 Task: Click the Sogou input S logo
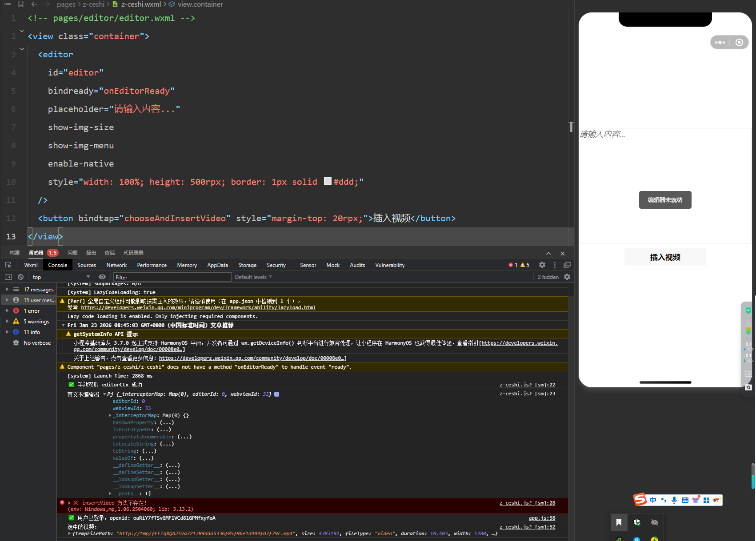point(640,500)
